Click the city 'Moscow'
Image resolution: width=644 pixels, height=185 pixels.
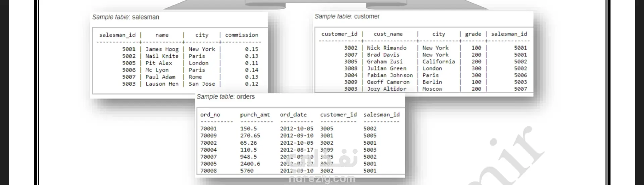tap(432, 89)
